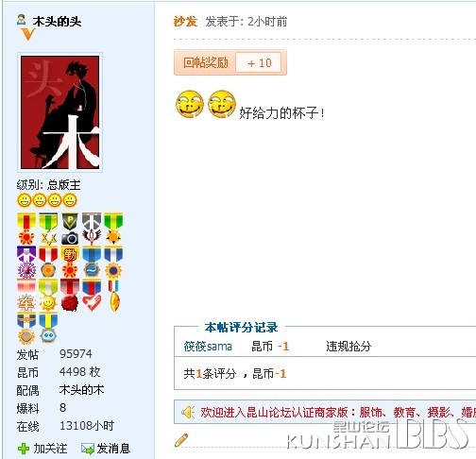Click the orange V verified badge

click(x=27, y=34)
